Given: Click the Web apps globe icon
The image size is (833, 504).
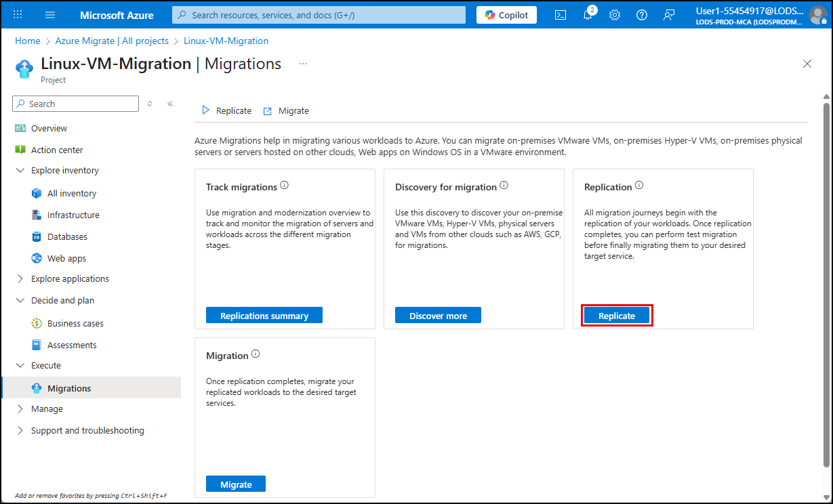Looking at the screenshot, I should tap(37, 258).
